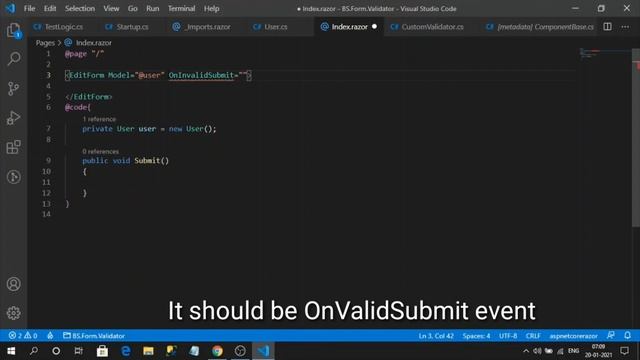640x360 pixels.
Task: Open the OBS icon on the taskbar
Action: tap(240, 351)
